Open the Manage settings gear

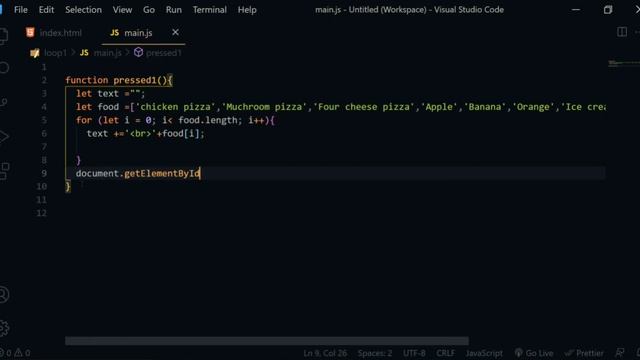point(4,328)
